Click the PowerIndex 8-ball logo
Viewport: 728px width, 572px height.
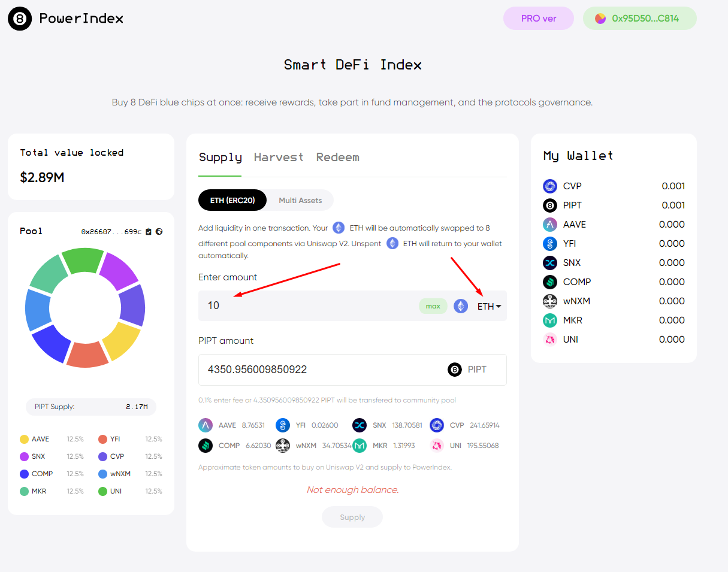pyautogui.click(x=20, y=19)
